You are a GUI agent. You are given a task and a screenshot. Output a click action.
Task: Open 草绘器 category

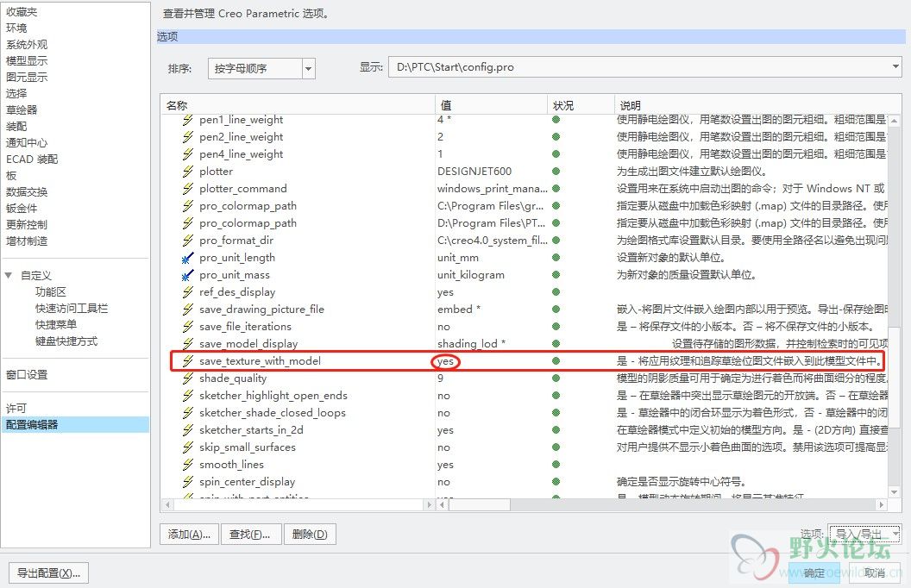pos(22,109)
